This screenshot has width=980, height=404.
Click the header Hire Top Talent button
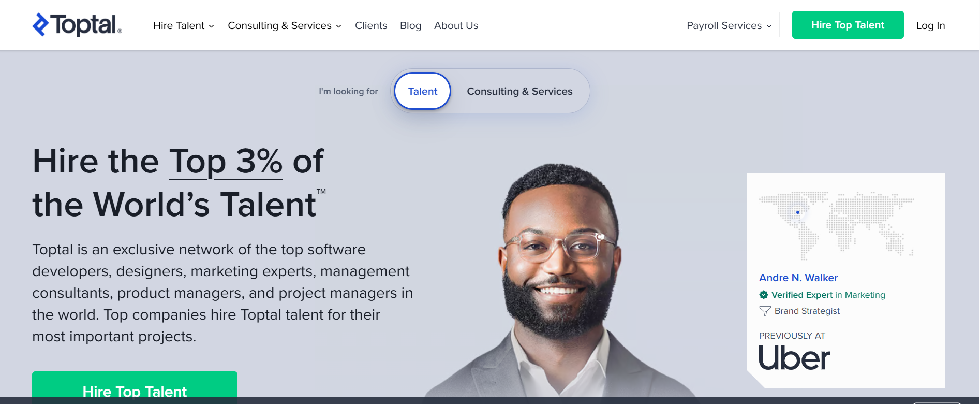[848, 25]
